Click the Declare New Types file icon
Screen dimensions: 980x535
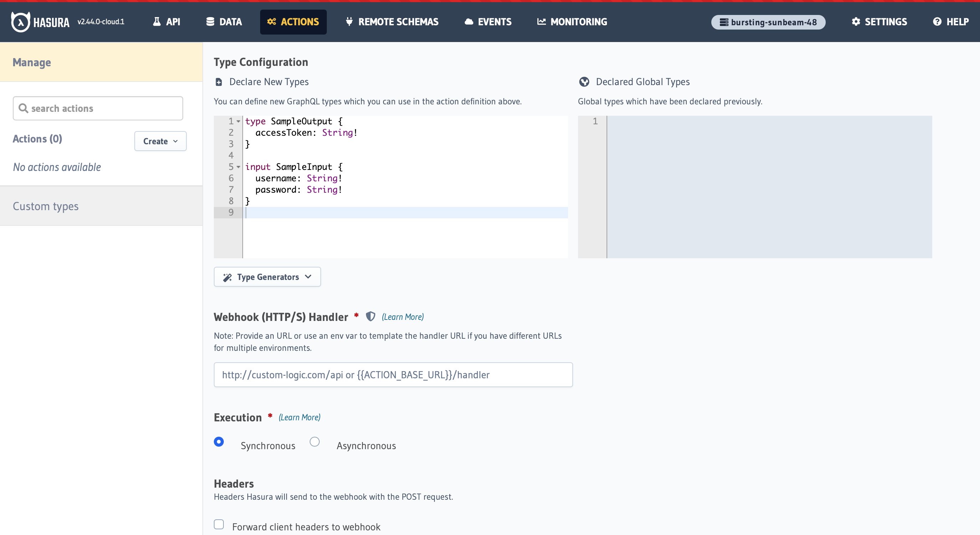pyautogui.click(x=219, y=82)
